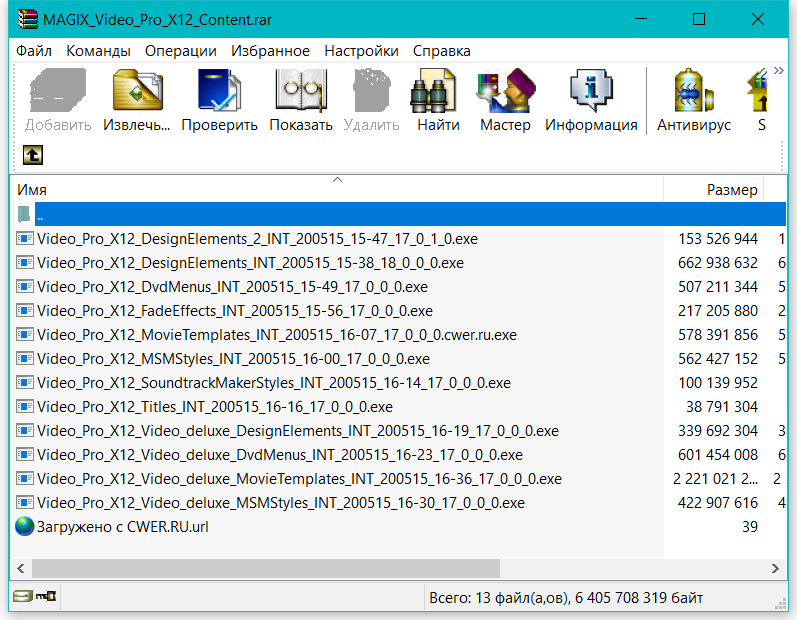This screenshot has width=797, height=620.
Task: Expand the toolbar overflow chevron
Action: (778, 70)
